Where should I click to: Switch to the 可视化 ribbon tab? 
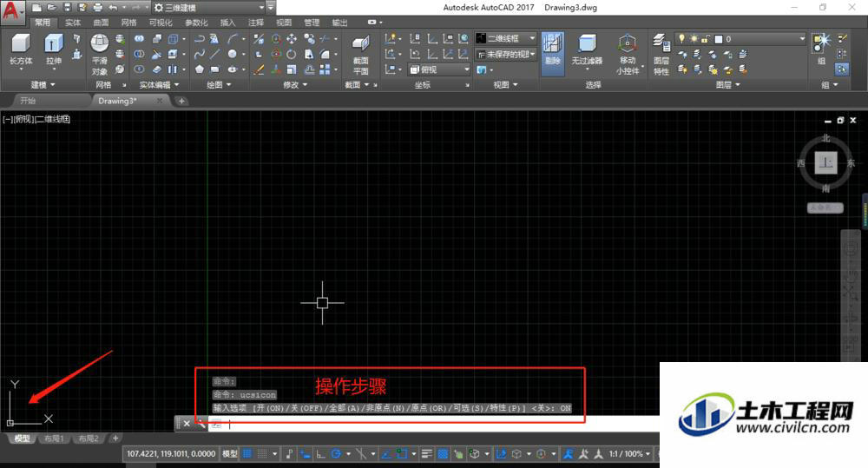(x=161, y=23)
